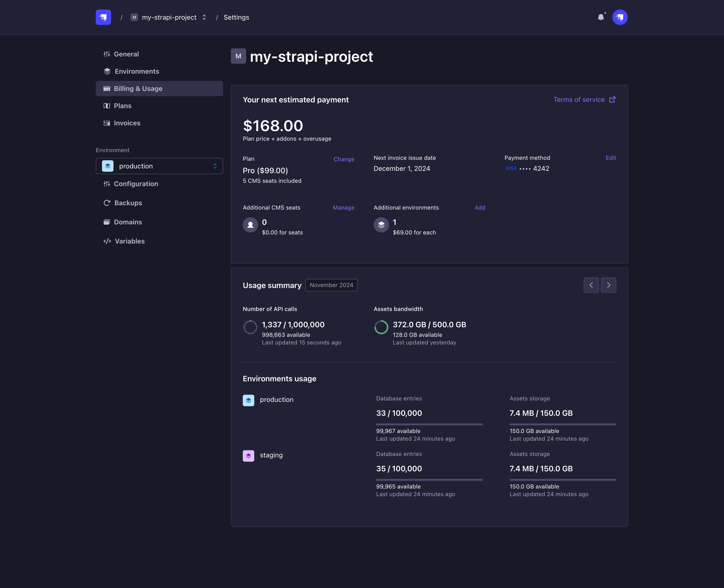Open the notification bell

(x=601, y=17)
